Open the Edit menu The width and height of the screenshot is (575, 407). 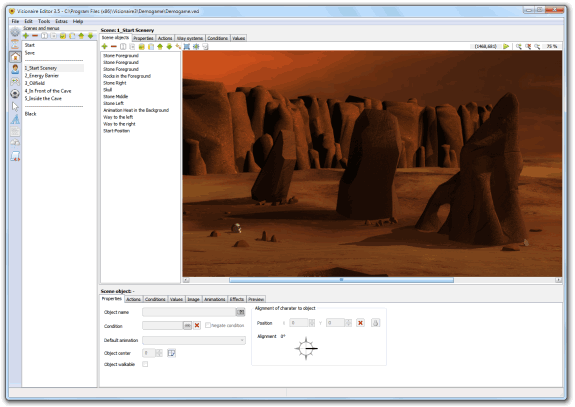(x=28, y=21)
